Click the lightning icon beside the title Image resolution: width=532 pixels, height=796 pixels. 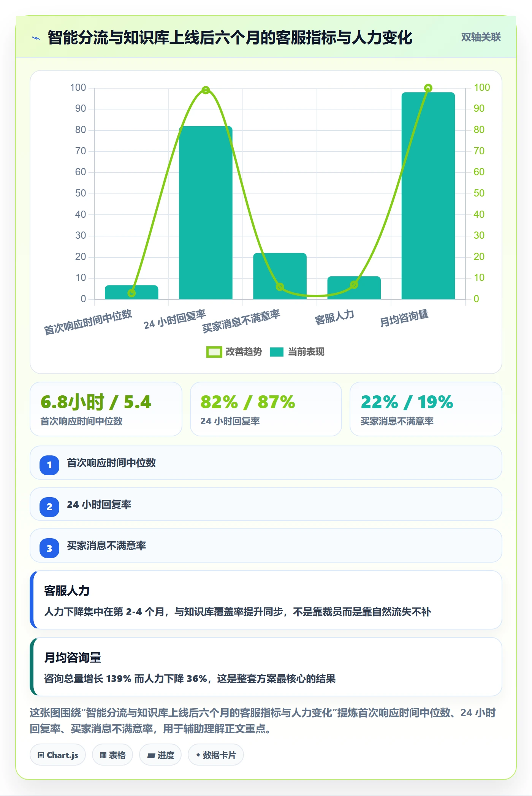click(36, 38)
